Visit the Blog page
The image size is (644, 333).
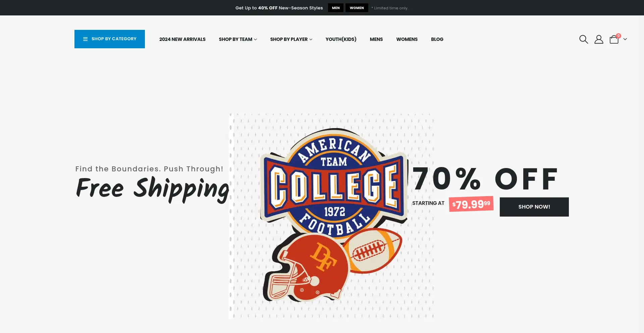pyautogui.click(x=437, y=39)
